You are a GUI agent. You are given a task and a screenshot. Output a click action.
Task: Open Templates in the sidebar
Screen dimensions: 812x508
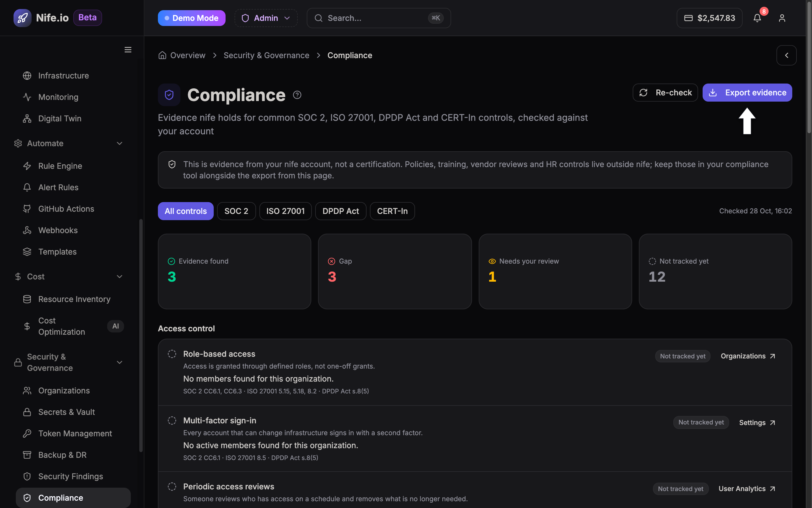pyautogui.click(x=73, y=252)
